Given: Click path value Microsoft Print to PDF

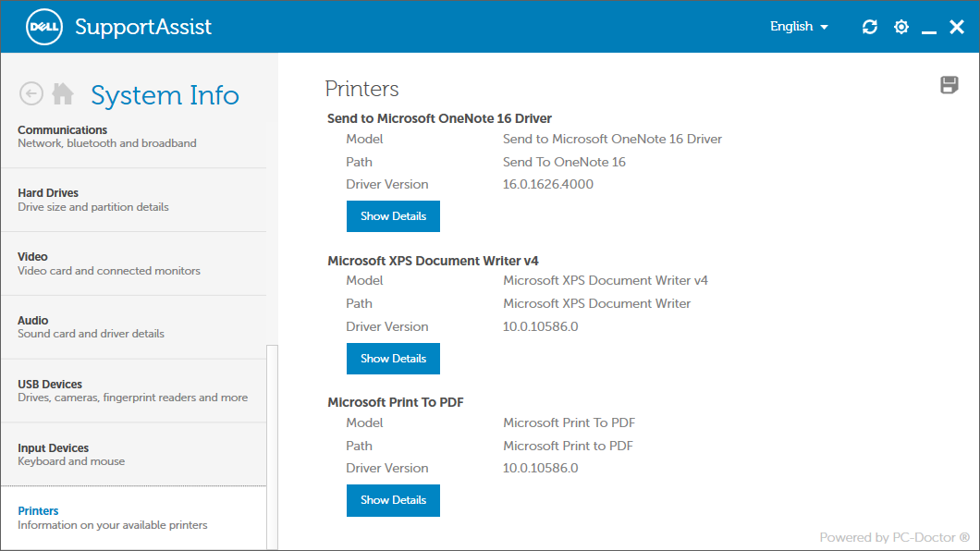Looking at the screenshot, I should point(569,446).
